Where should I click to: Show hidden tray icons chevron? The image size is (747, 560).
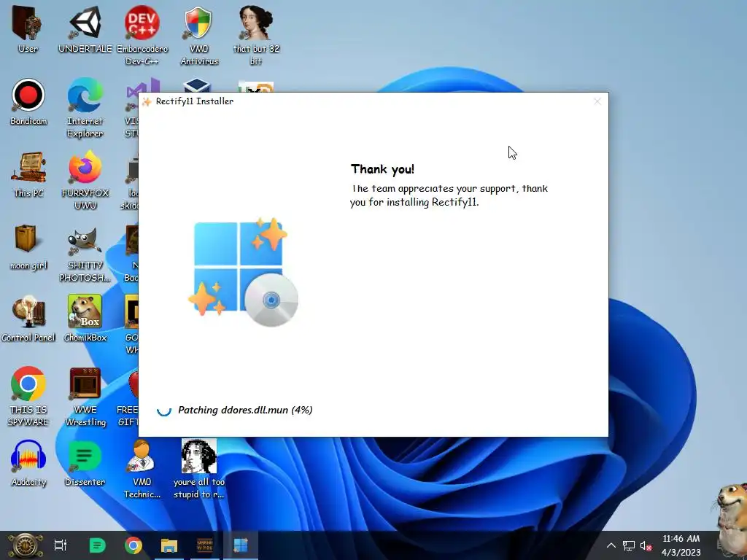pos(611,545)
